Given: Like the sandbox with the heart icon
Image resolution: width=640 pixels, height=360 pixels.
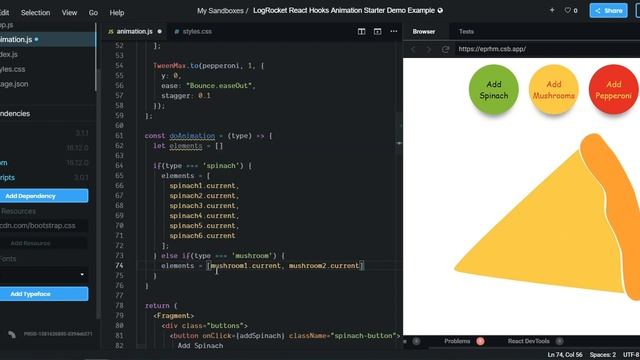Looking at the screenshot, I should coord(567,11).
